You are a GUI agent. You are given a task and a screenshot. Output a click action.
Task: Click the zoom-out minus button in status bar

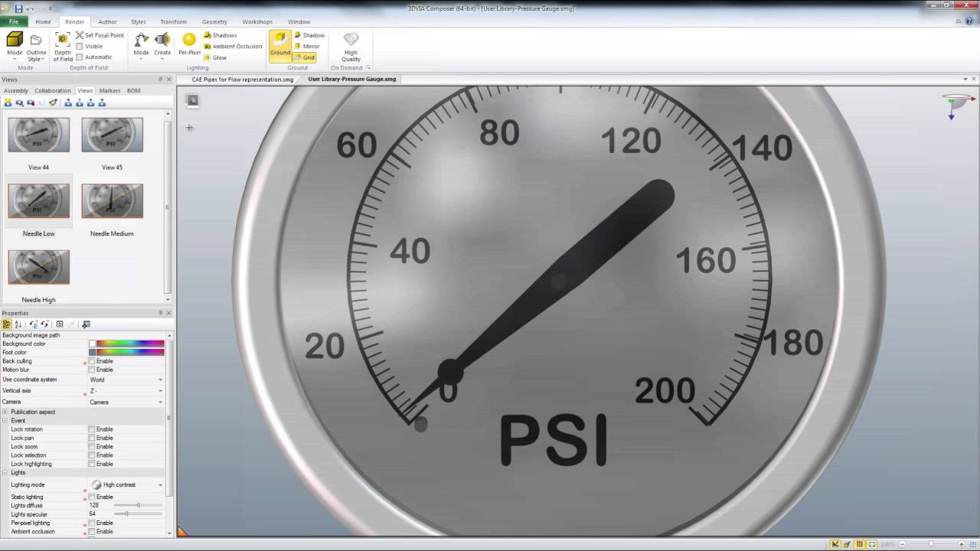pyautogui.click(x=902, y=544)
